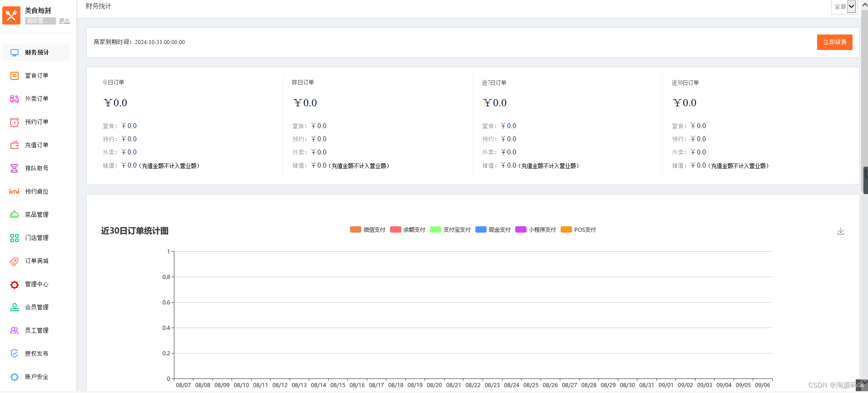This screenshot has width=868, height=393.
Task: Click the 近30日订单 card title
Action: click(x=685, y=83)
